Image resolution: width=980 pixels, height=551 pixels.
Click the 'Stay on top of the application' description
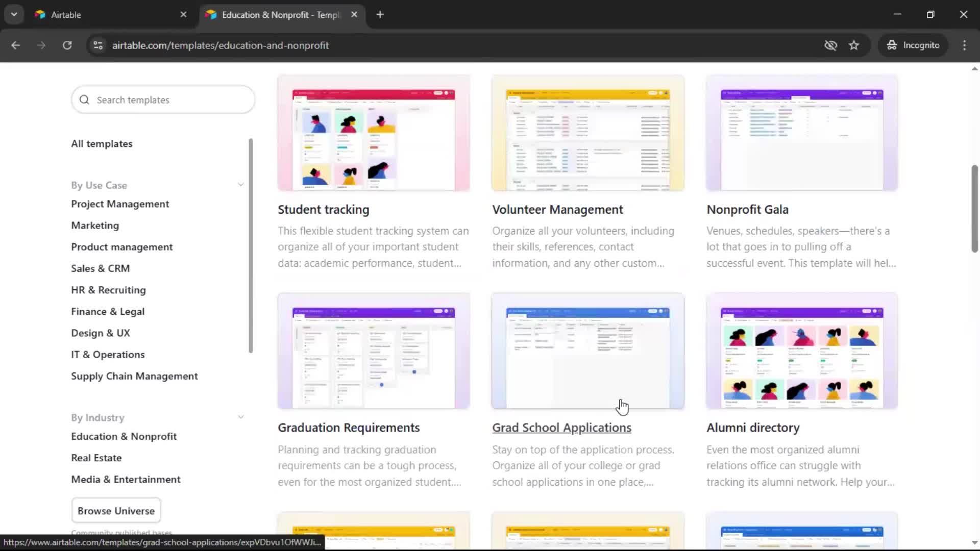pos(583,465)
